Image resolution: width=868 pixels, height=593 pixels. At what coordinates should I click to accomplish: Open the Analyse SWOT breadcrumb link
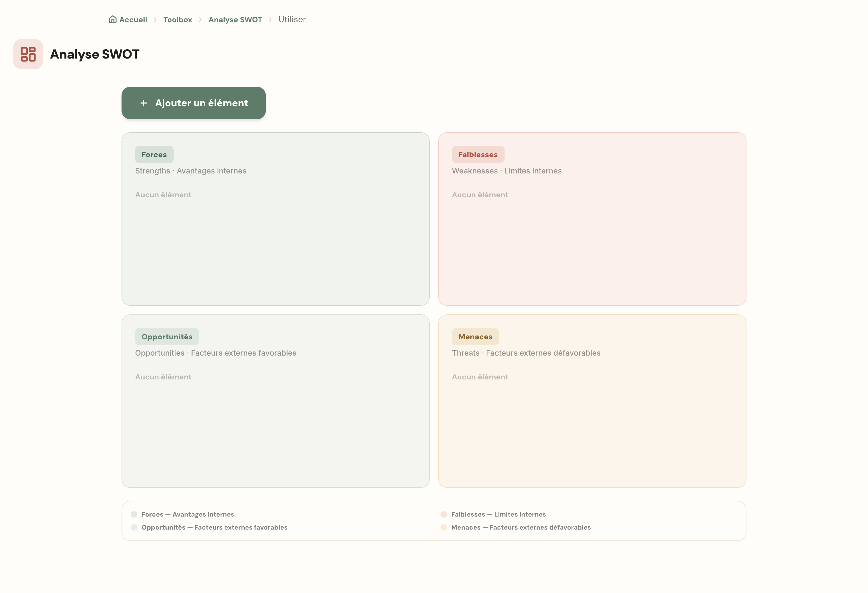pyautogui.click(x=235, y=20)
